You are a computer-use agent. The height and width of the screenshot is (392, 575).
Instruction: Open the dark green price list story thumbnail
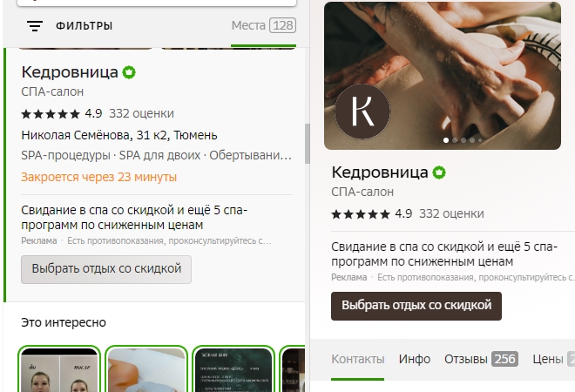pyautogui.click(x=233, y=368)
